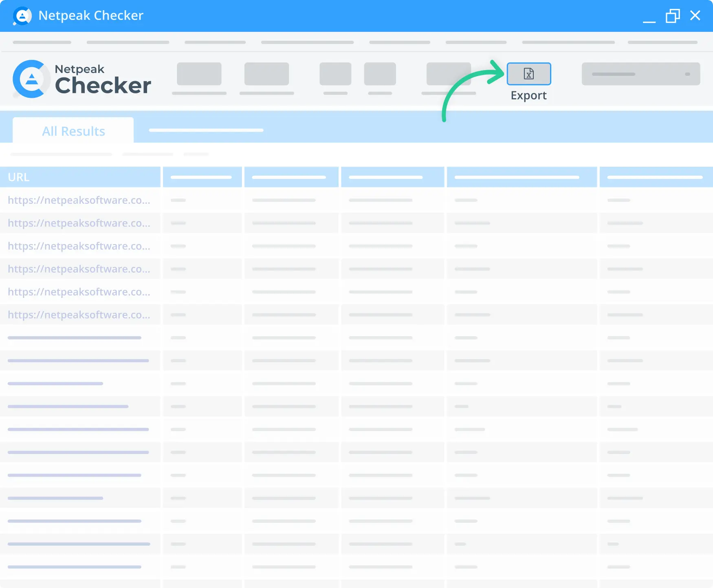Open the third netpeaksoftware.com URL link
This screenshot has width=713, height=588.
coord(79,246)
